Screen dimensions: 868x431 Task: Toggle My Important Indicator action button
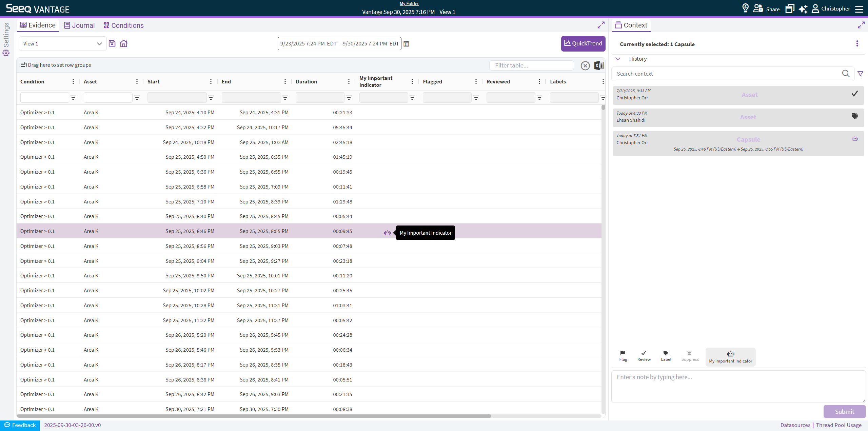pos(730,357)
